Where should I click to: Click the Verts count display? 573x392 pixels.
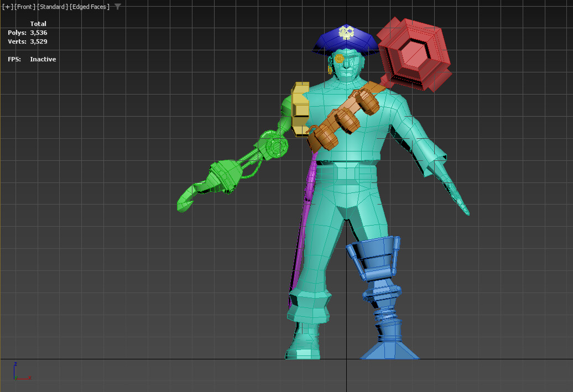[28, 41]
